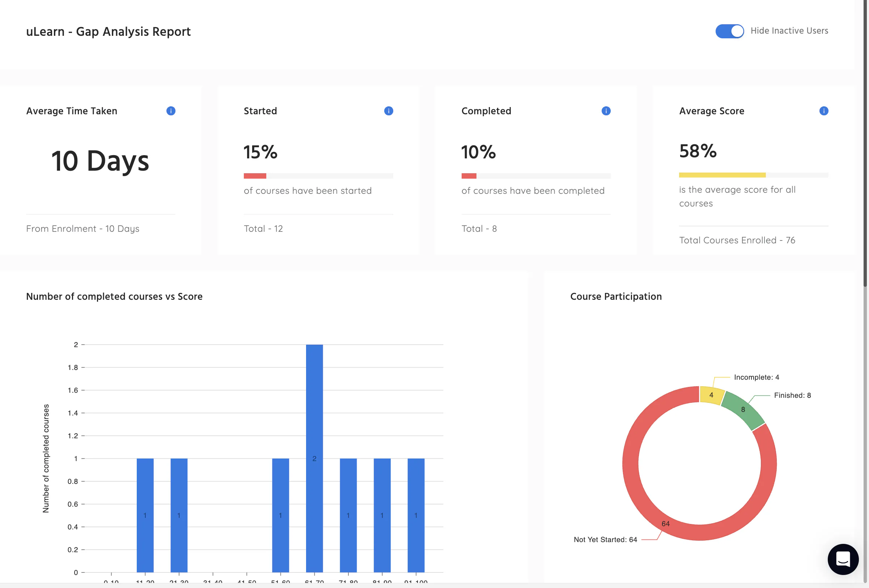Show info for Average Score card

[824, 111]
